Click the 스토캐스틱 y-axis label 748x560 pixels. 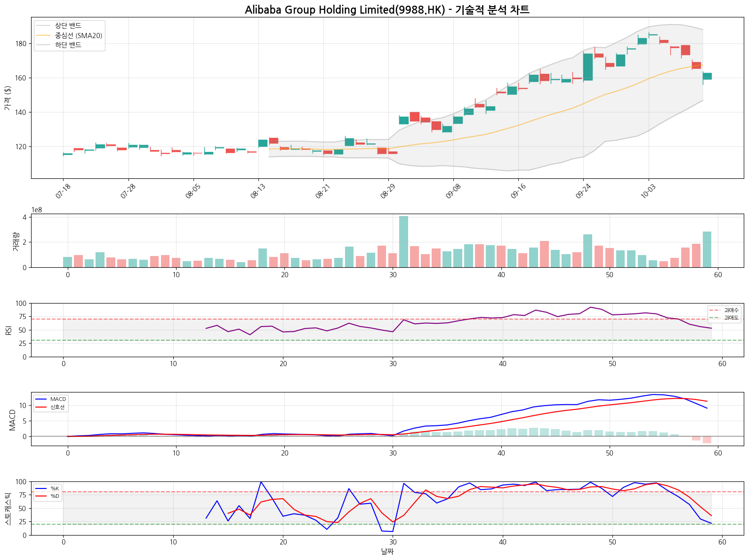[x=8, y=508]
